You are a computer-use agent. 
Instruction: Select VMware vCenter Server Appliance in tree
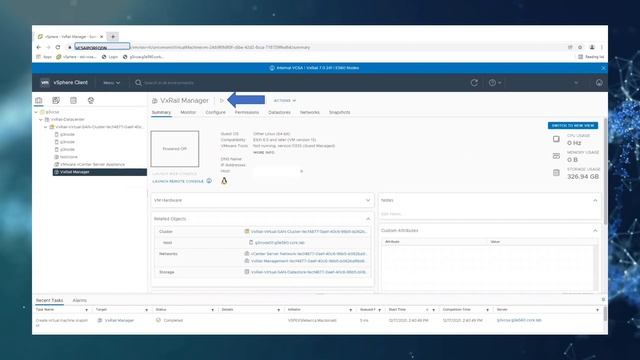tap(92, 164)
